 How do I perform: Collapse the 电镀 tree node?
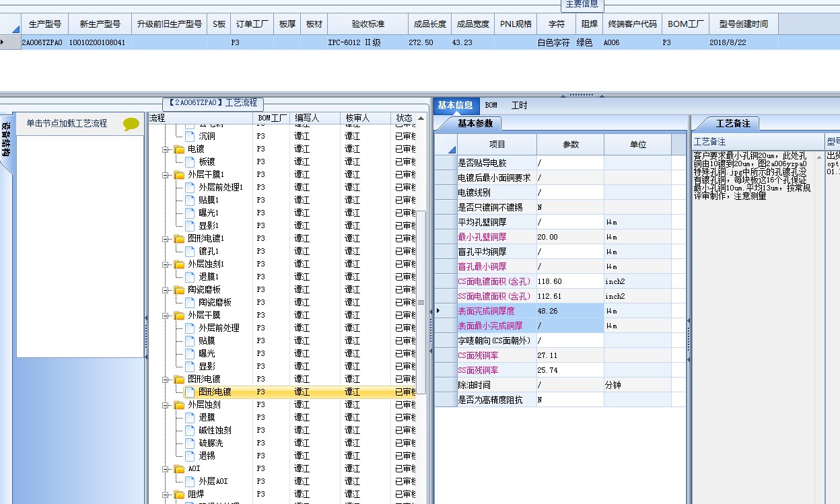pyautogui.click(x=166, y=149)
